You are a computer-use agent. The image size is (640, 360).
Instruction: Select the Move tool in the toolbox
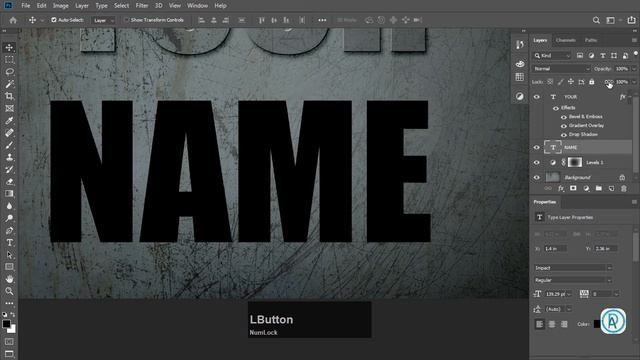9,47
